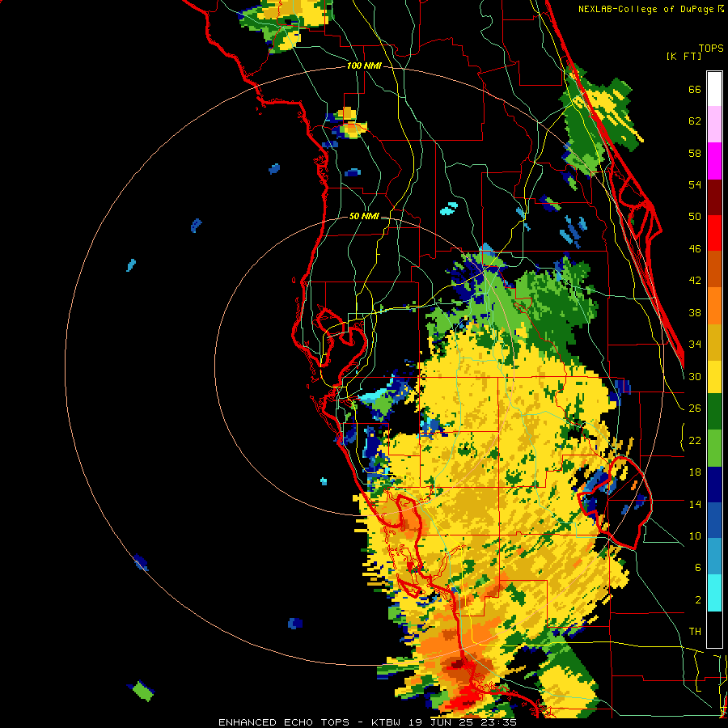This screenshot has height=728, width=728.
Task: Click the TH legend label
Action: pos(695,632)
